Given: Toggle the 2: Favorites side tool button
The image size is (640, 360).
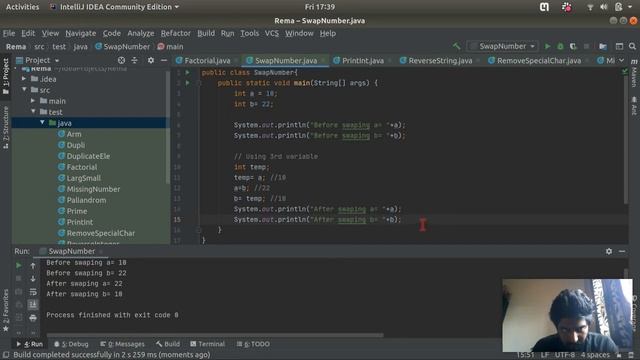Looking at the screenshot, I should 6,310.
